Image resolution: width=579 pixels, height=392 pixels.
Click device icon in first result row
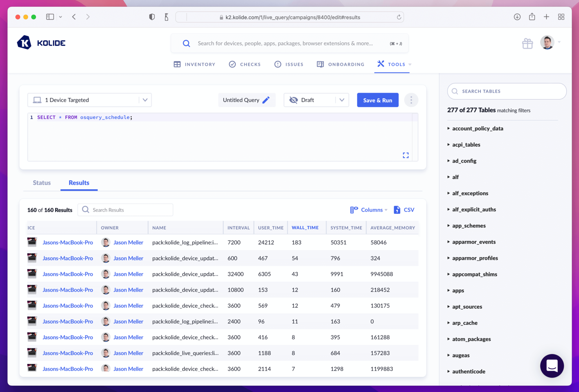click(32, 242)
